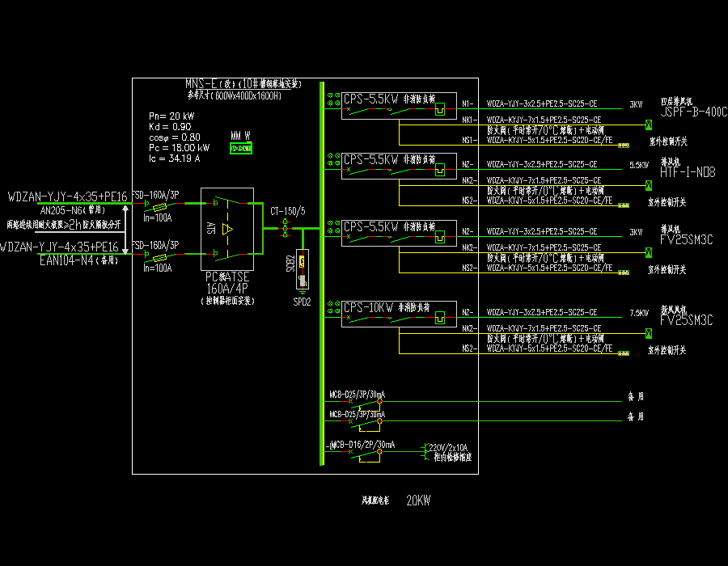The width and height of the screenshot is (728, 566).
Task: Select the HTF-I-NO8 fan label
Action: [x=688, y=172]
